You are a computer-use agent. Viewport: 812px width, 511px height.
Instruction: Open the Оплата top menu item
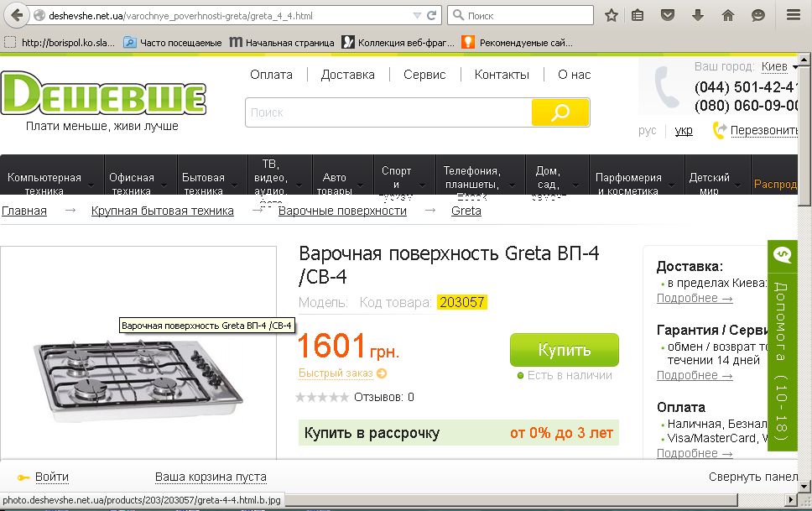tap(271, 75)
